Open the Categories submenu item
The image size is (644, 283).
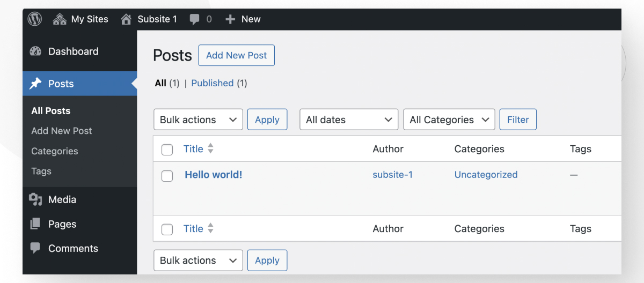55,151
